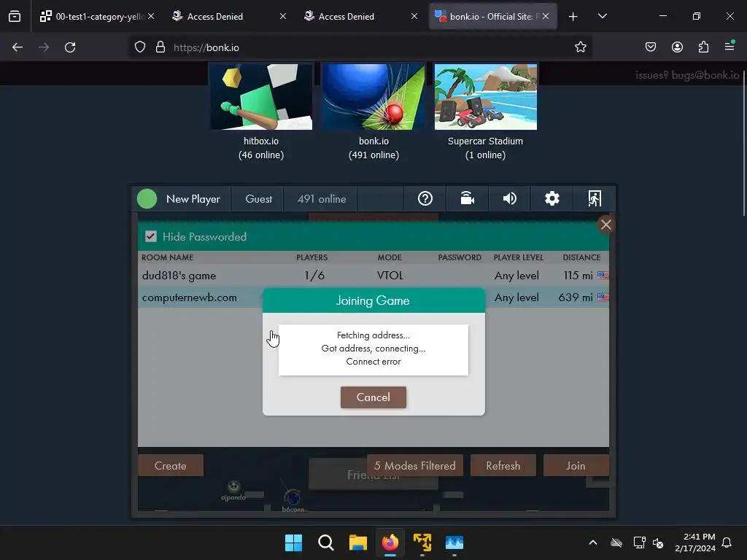Open File Explorer from the taskbar
This screenshot has width=747, height=560.
click(x=357, y=542)
